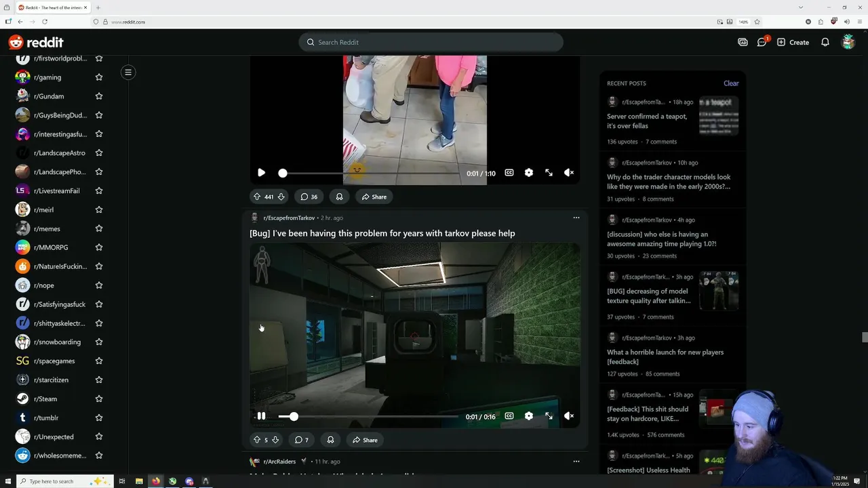Viewport: 868px width, 488px height.
Task: Upvote the post with 441 votes
Action: [257, 197]
